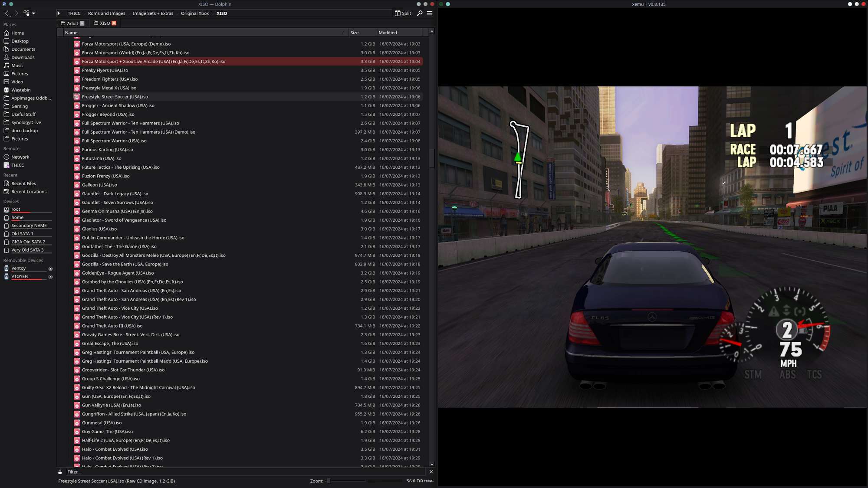Expand the breadcrumb path arrow
The height and width of the screenshot is (488, 868).
59,13
